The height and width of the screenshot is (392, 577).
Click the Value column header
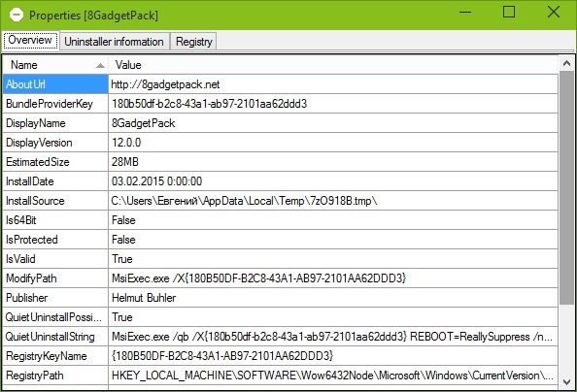tap(333, 65)
